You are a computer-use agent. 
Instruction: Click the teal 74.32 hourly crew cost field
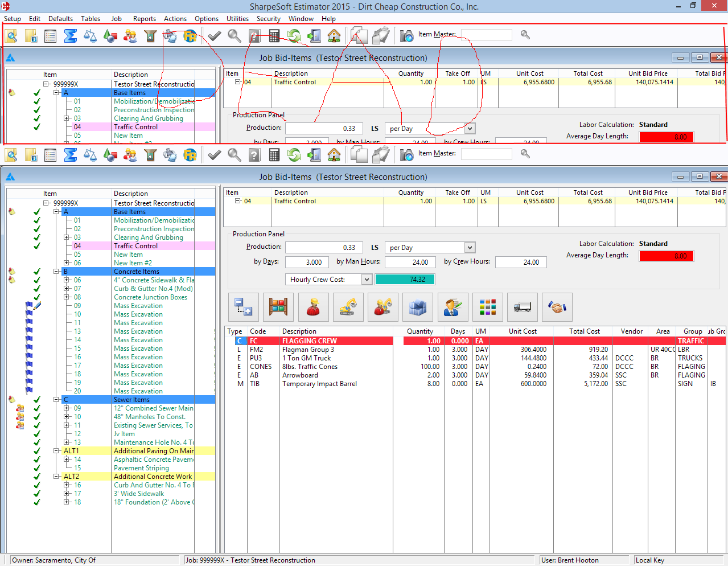click(x=405, y=280)
